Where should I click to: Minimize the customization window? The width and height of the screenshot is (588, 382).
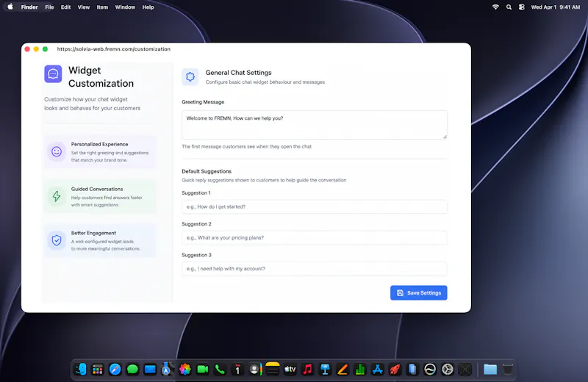click(x=36, y=49)
